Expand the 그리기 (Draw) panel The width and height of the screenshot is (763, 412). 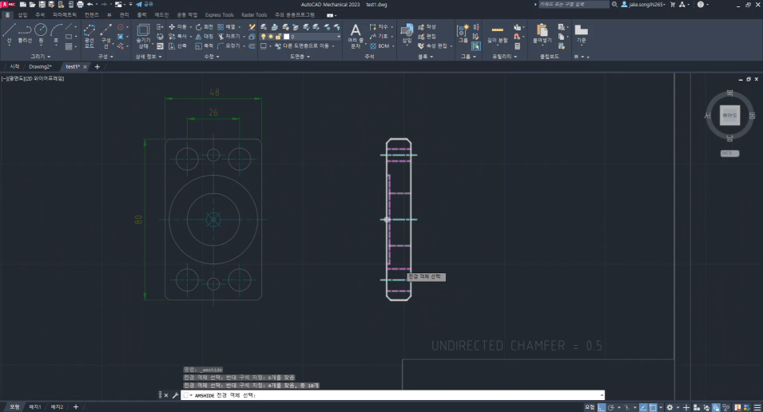pos(40,56)
